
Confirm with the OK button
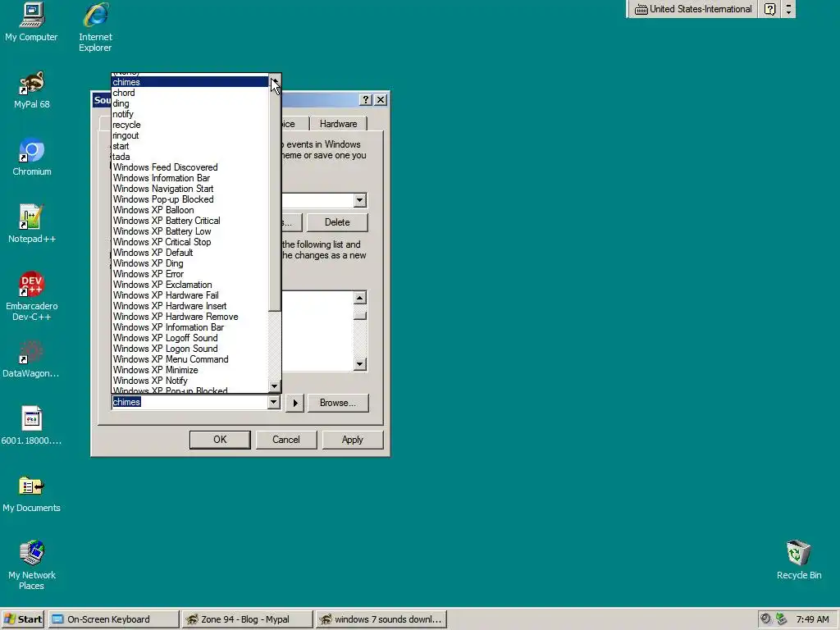pyautogui.click(x=220, y=440)
